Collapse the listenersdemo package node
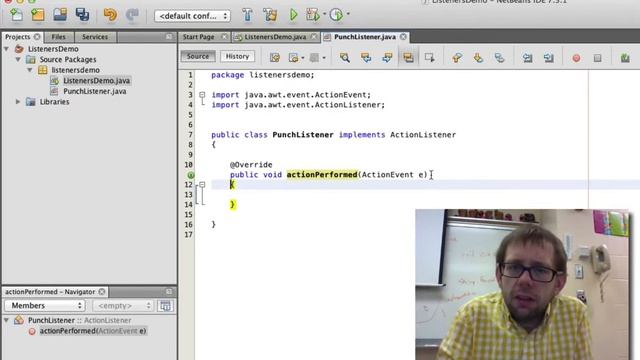 (30, 70)
